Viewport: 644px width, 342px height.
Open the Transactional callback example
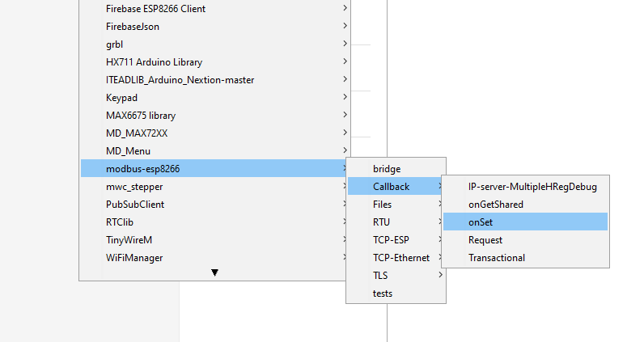tap(525, 258)
